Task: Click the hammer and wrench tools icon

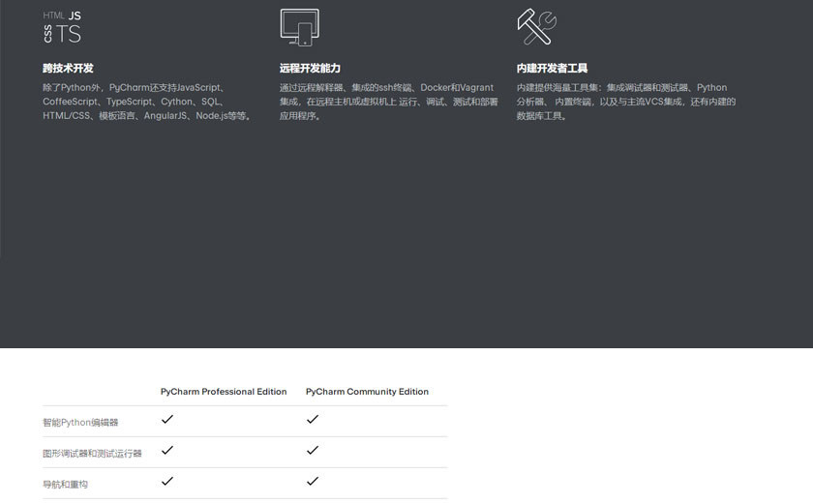Action: tap(536, 27)
